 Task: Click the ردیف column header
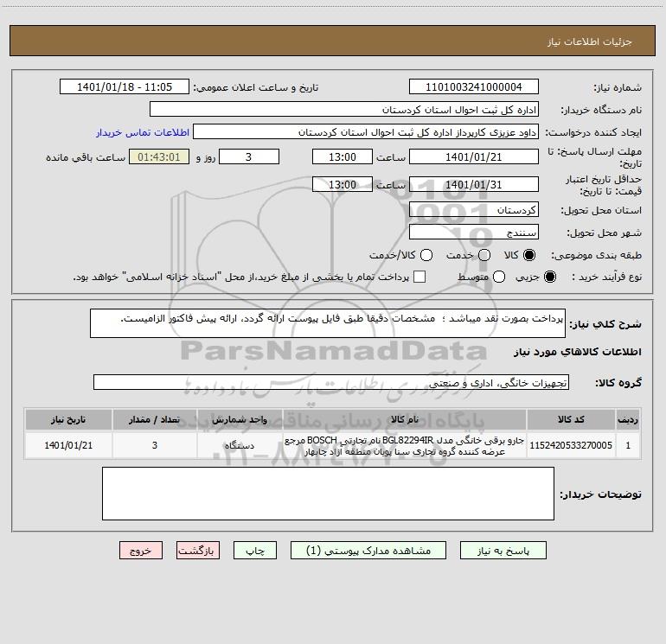click(628, 419)
